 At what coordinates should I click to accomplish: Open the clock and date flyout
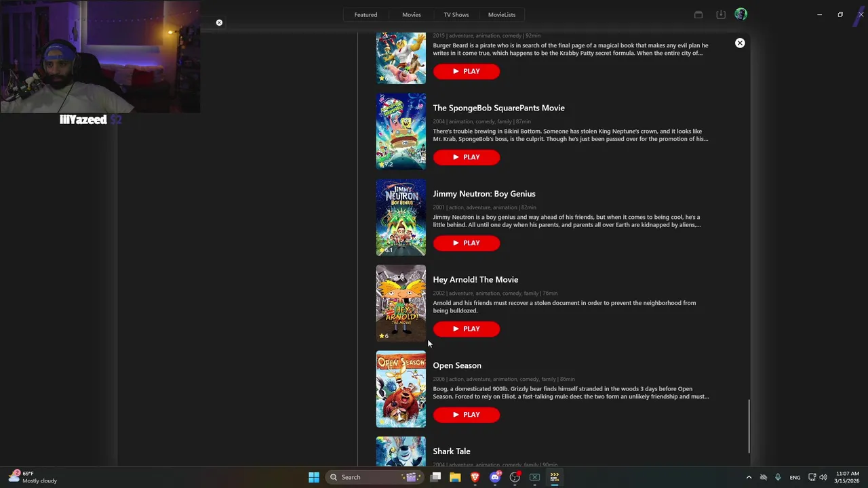(x=848, y=477)
